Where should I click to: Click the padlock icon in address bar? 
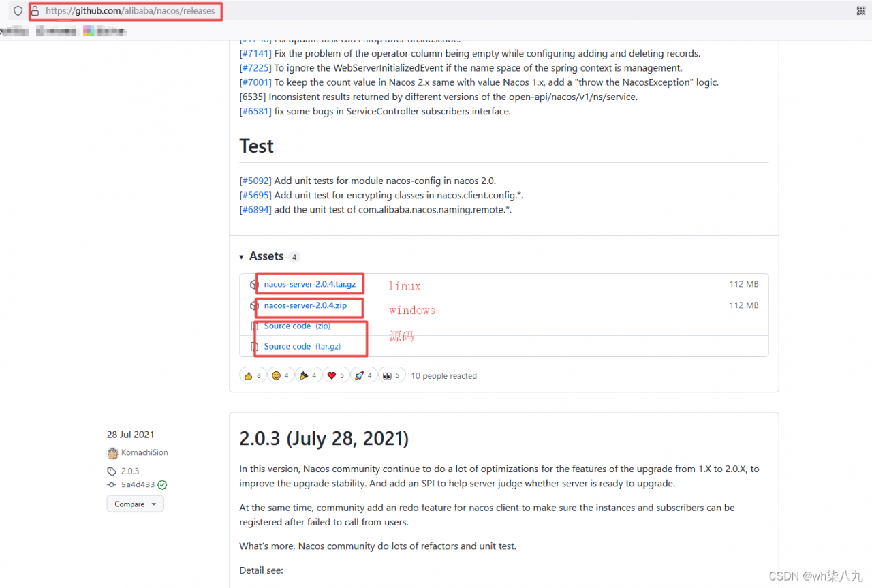click(35, 11)
